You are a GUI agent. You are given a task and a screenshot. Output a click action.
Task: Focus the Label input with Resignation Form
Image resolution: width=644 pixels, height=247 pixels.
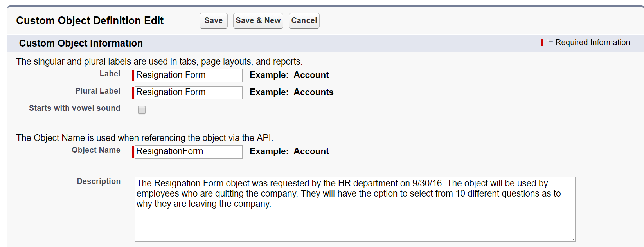(188, 75)
